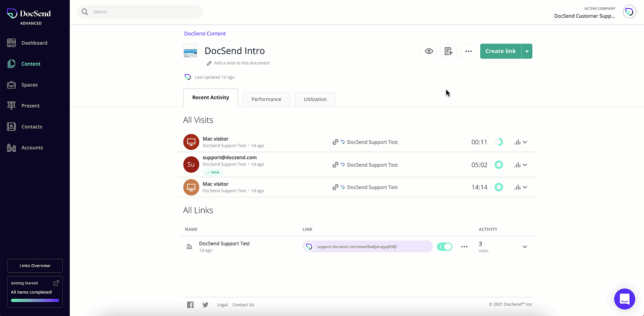Click DocSend Support Test link in 14:14 row
Viewport: 644px width, 316px height.
[x=372, y=187]
